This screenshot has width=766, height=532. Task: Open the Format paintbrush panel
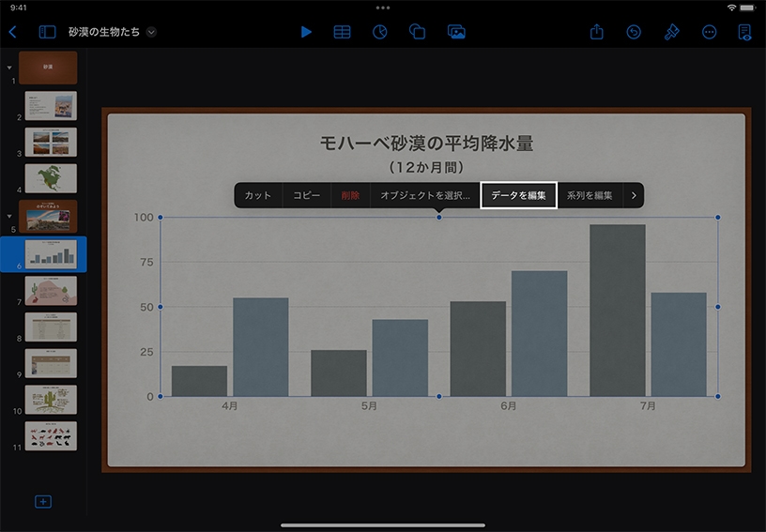coord(671,32)
